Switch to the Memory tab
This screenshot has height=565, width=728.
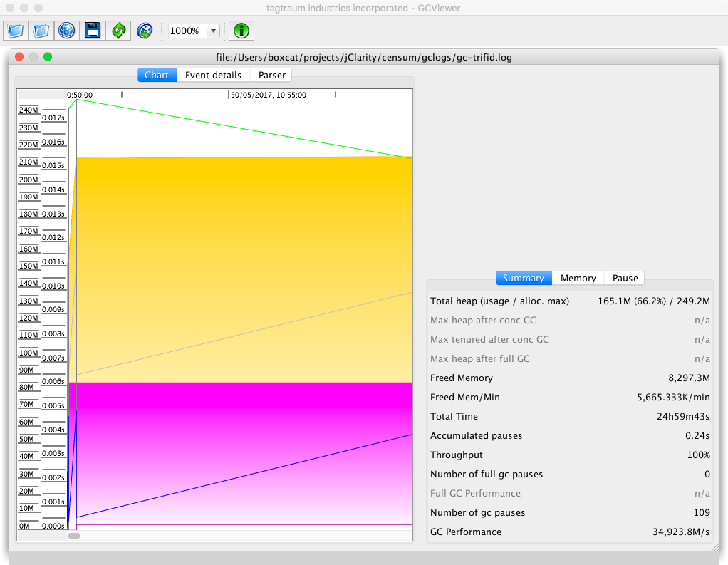[578, 278]
